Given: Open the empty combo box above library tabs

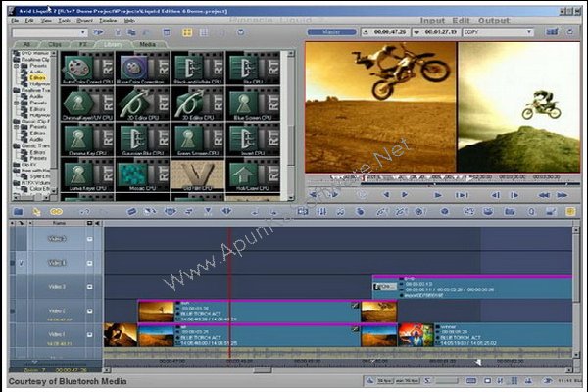Looking at the screenshot, I should pos(50,33).
